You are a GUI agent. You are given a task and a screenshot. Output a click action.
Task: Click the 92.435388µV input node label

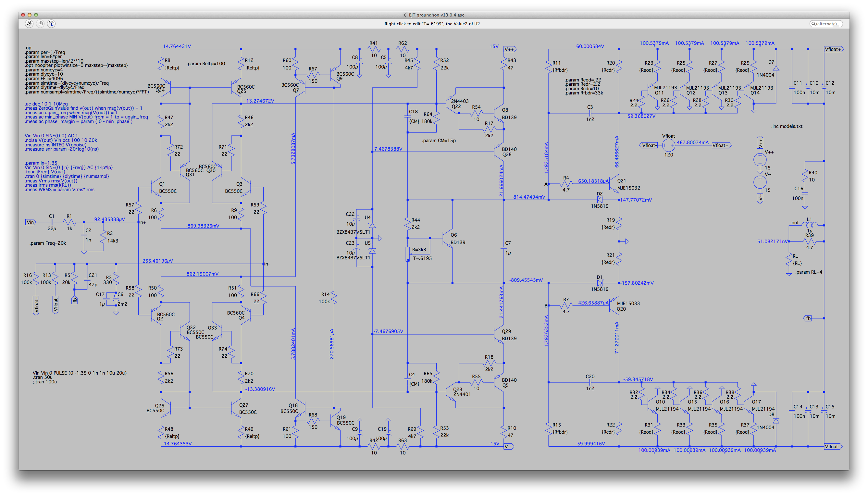click(109, 219)
